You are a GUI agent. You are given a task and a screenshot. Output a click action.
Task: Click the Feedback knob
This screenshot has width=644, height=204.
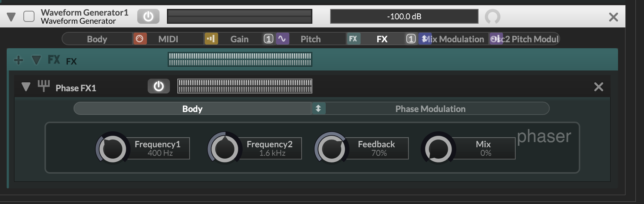pos(331,149)
